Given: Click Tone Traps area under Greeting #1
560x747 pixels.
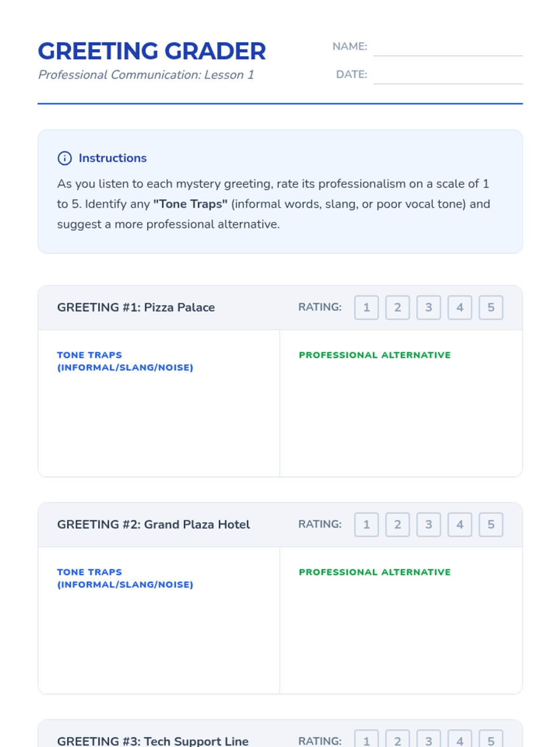Looking at the screenshot, I should point(159,403).
